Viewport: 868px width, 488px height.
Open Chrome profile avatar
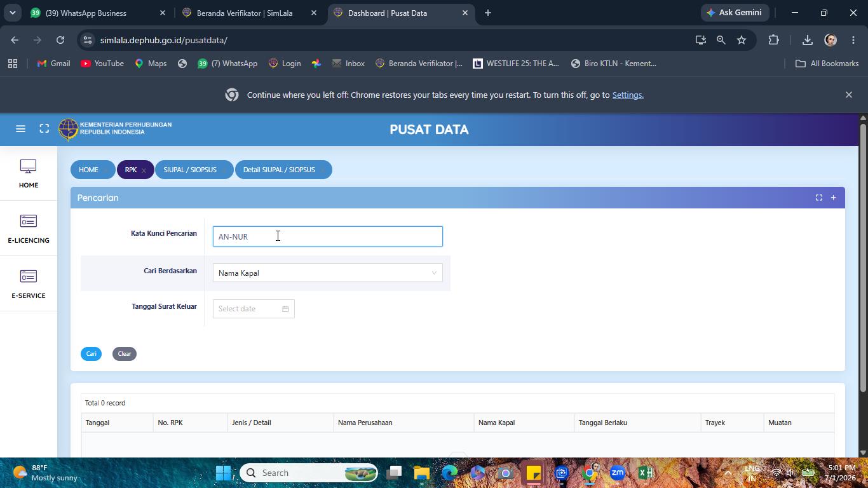(x=831, y=40)
